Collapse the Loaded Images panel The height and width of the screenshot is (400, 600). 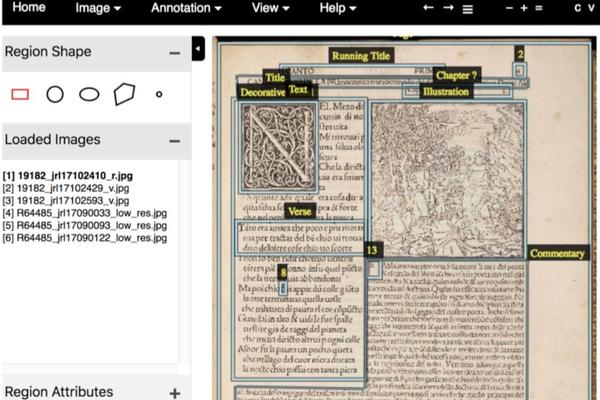[174, 141]
